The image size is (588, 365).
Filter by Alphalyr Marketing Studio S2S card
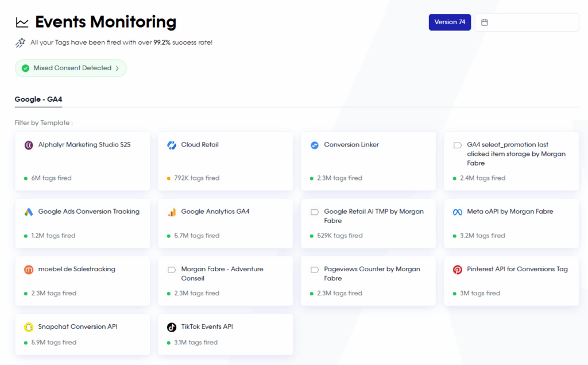tap(83, 161)
